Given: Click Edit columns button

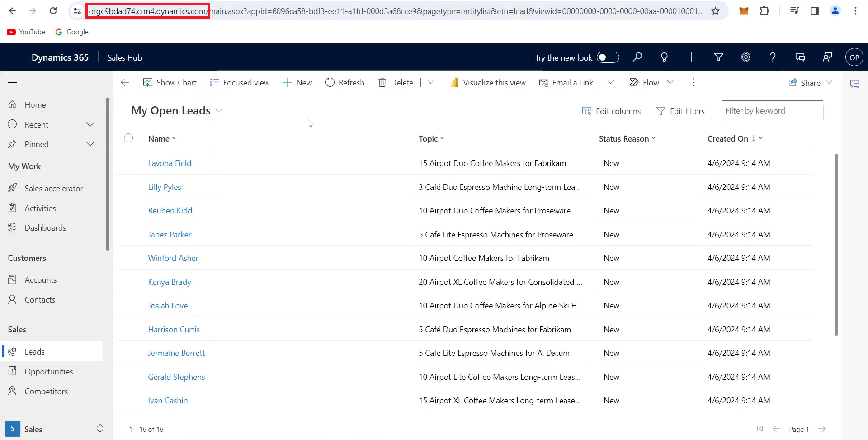Looking at the screenshot, I should point(611,111).
